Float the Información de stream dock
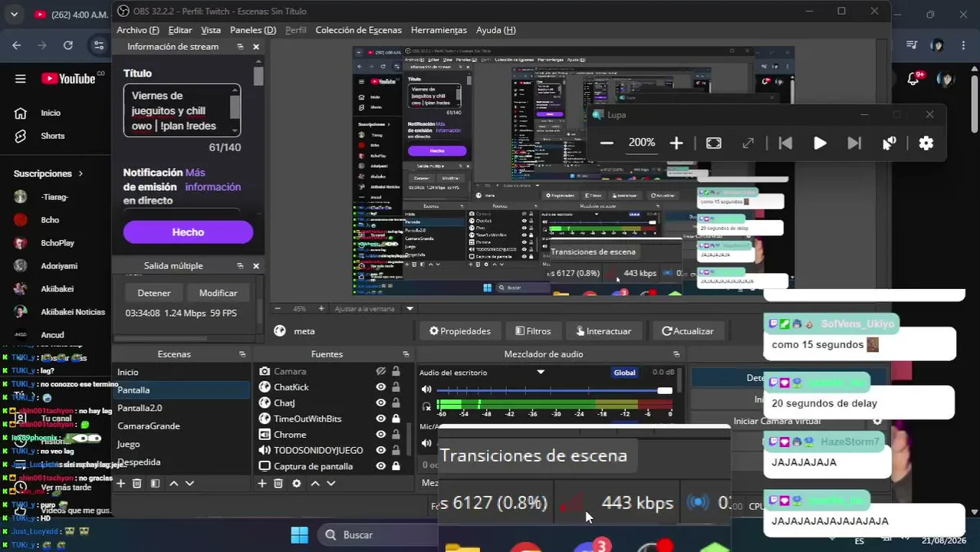The height and width of the screenshot is (552, 980). coord(240,47)
